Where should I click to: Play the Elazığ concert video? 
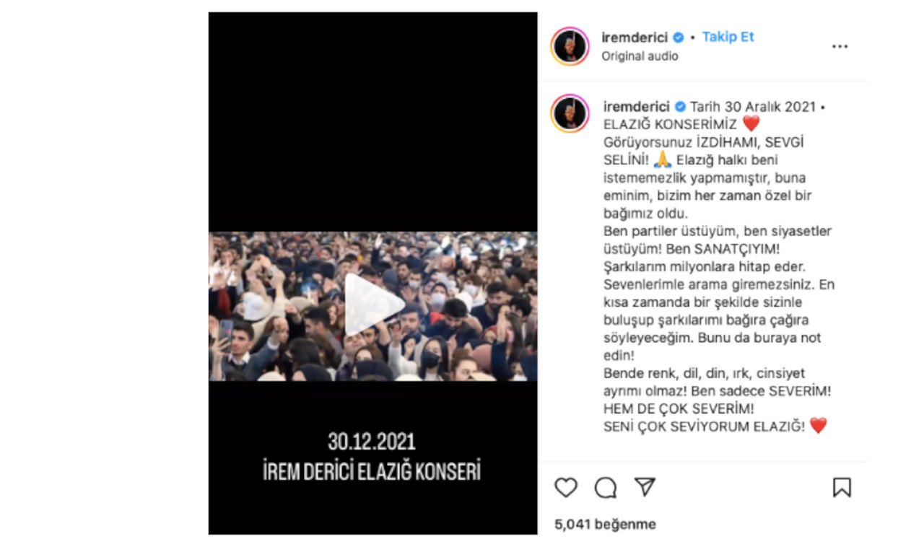point(373,305)
